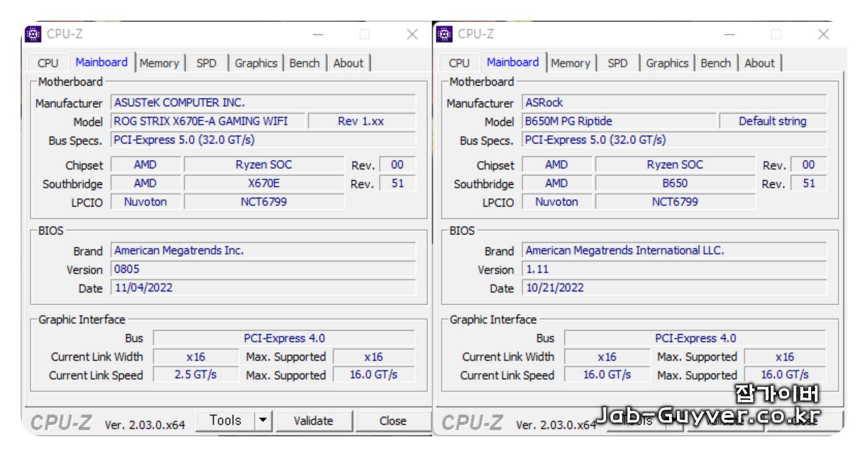Open the Bench tab in left window
The width and height of the screenshot is (868, 457).
pos(304,63)
